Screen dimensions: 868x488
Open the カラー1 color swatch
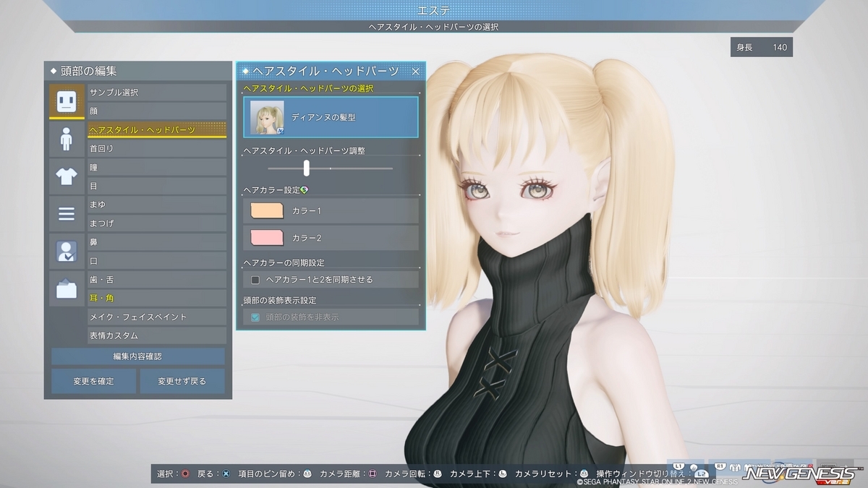[x=266, y=210]
